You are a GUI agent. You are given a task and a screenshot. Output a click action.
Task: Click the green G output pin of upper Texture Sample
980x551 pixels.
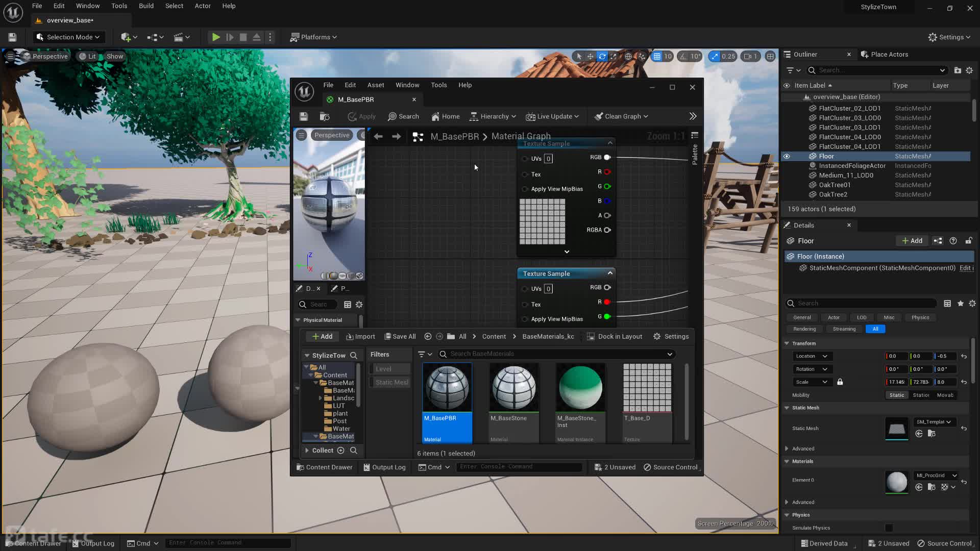coord(607,186)
